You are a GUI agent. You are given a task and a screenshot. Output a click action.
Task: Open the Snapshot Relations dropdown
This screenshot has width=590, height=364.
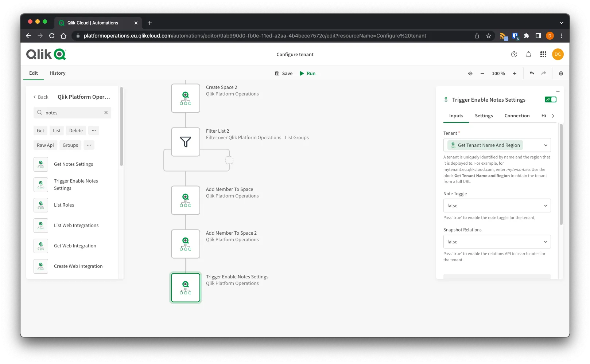pos(497,242)
